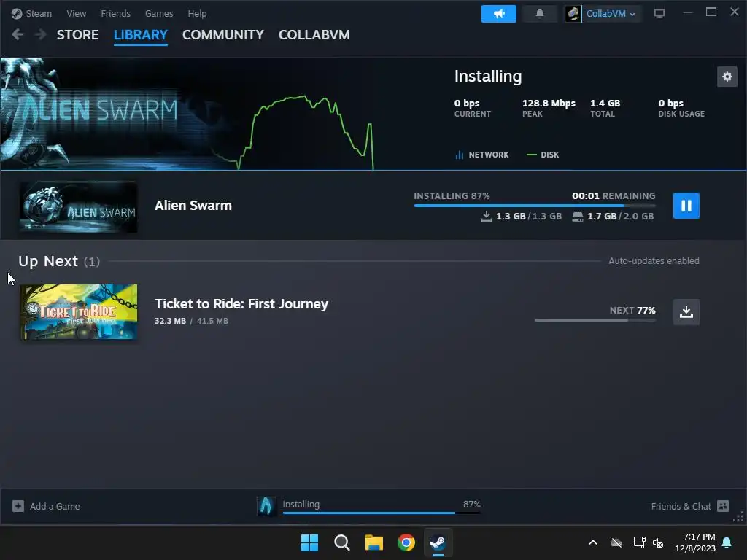Open File Explorer from taskbar
The height and width of the screenshot is (560, 747).
(374, 542)
